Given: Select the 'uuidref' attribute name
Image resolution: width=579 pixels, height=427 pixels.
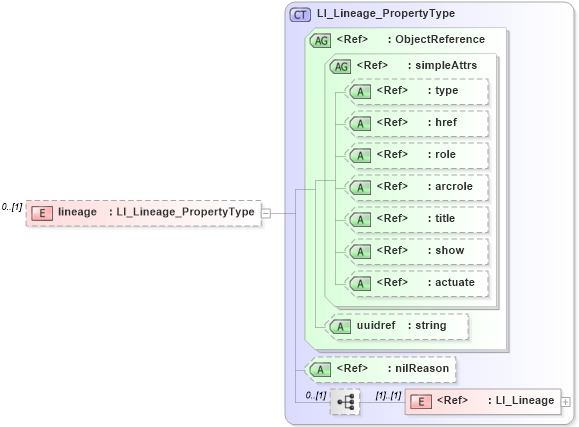Looking at the screenshot, I should [x=376, y=325].
